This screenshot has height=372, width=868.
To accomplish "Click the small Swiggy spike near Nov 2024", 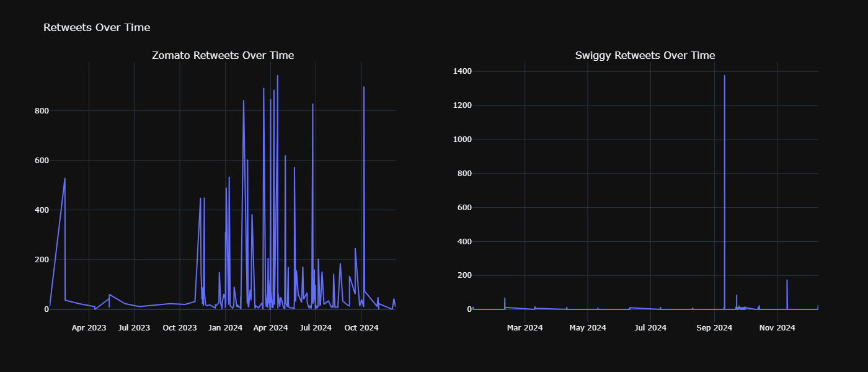I will [787, 280].
